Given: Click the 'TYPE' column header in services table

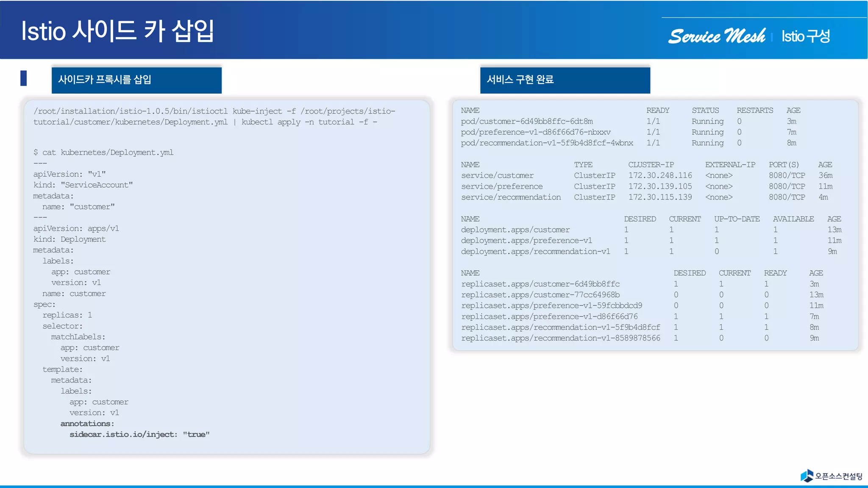Looking at the screenshot, I should point(583,164).
